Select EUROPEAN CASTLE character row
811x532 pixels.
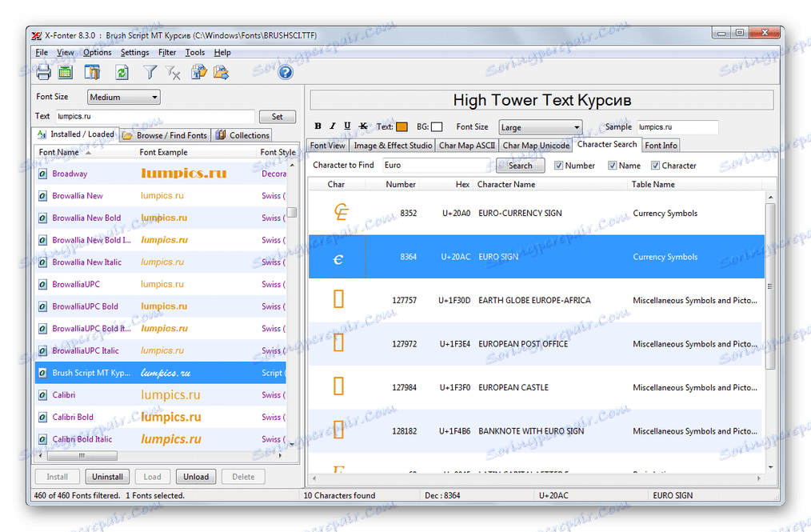point(536,388)
